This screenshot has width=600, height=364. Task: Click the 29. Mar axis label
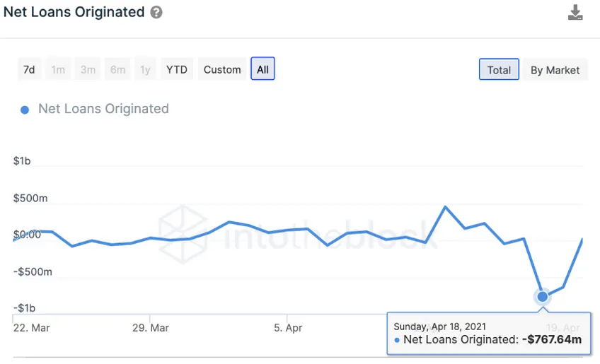pos(151,328)
